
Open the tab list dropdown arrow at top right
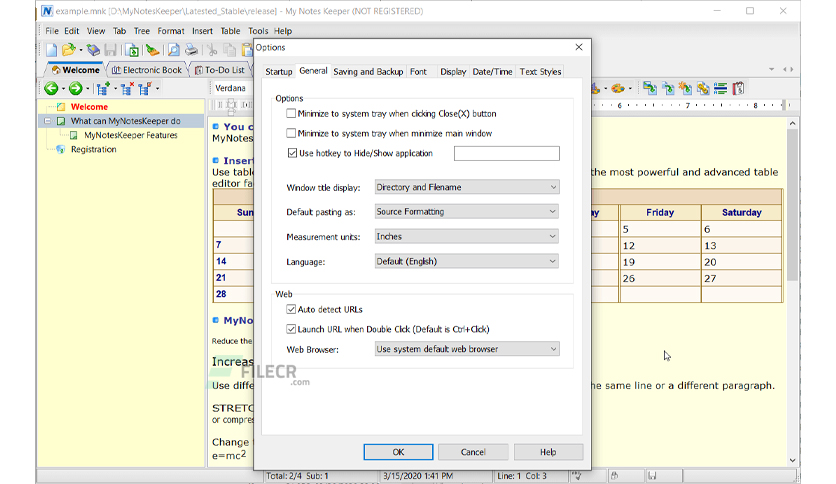pyautogui.click(x=771, y=69)
